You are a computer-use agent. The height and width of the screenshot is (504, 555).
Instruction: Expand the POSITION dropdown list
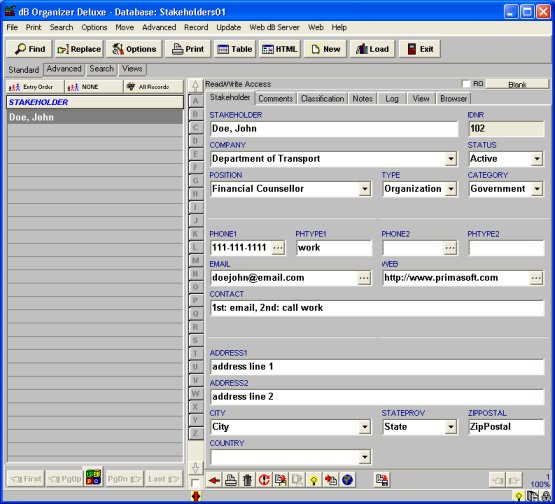point(365,189)
